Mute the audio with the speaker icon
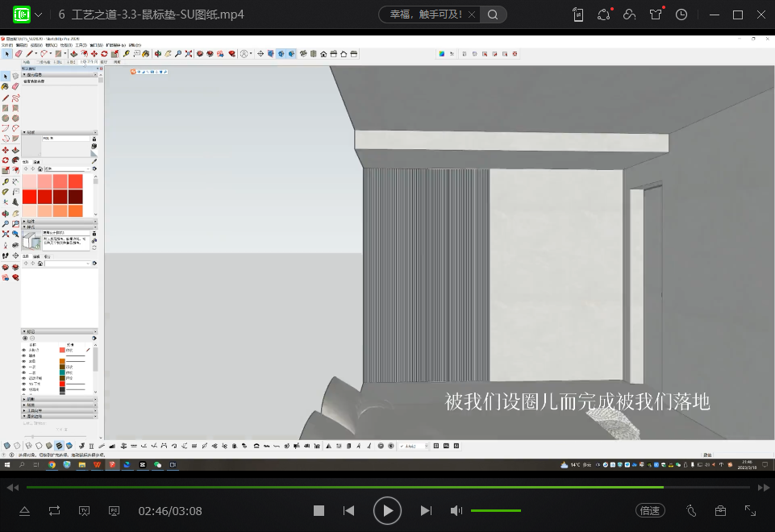 coord(456,510)
